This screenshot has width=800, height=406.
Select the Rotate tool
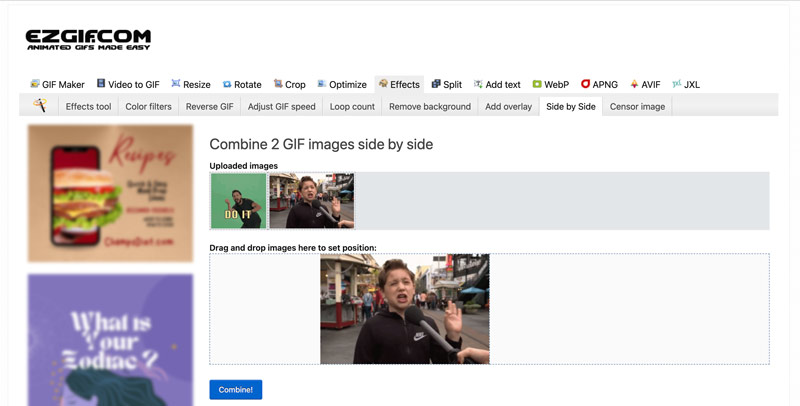tap(241, 85)
